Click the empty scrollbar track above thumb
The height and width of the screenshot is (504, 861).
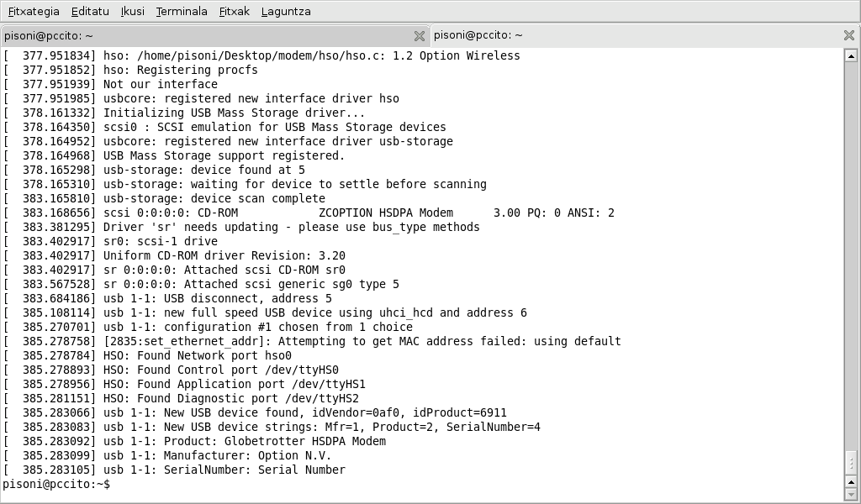[x=851, y=255]
